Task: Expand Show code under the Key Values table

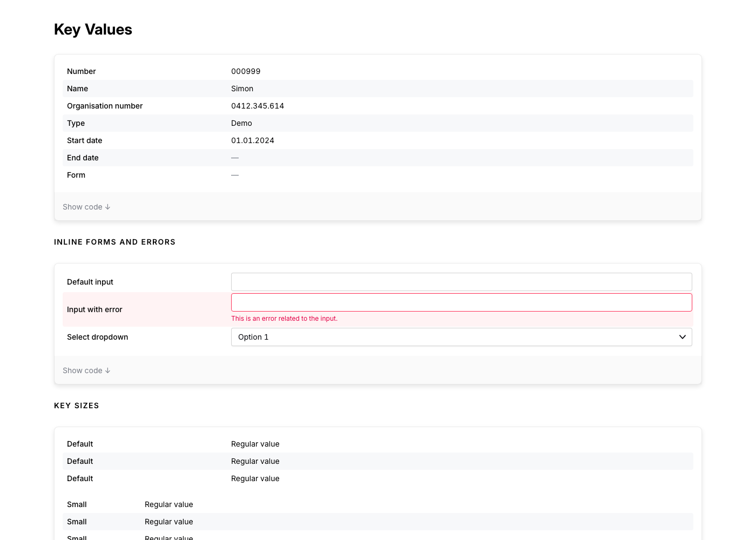Action: (86, 207)
